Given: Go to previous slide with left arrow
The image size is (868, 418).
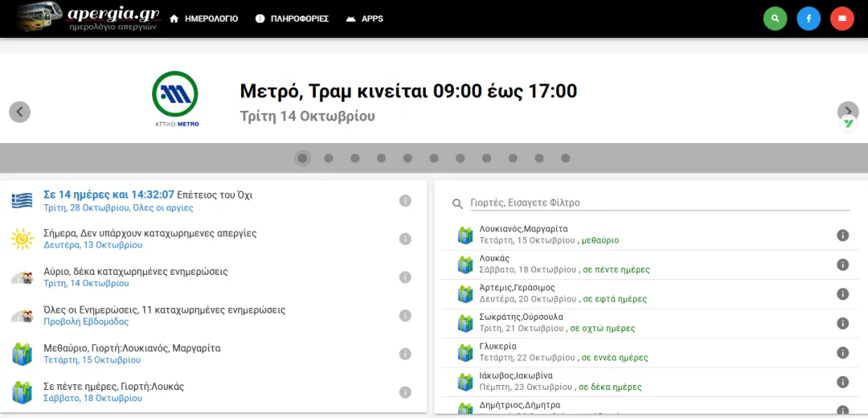Looking at the screenshot, I should pos(20,112).
